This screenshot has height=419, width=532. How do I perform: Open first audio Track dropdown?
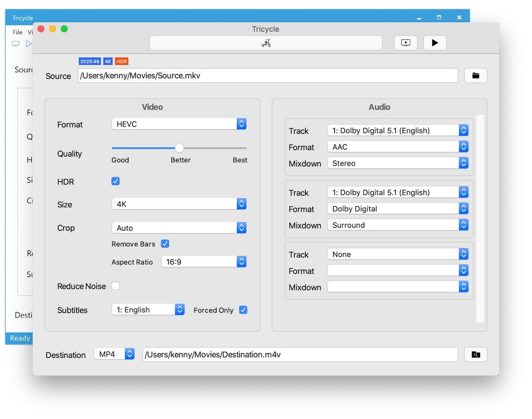click(x=398, y=130)
